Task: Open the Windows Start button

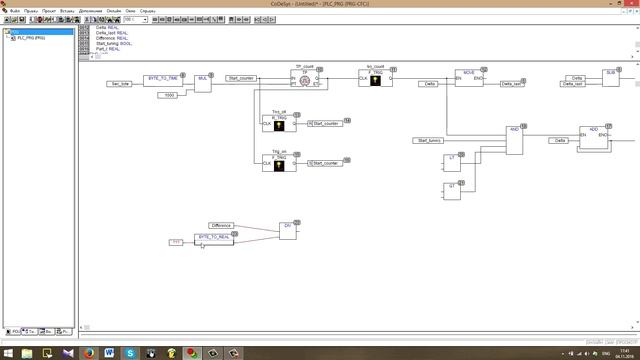Action: tap(8, 353)
